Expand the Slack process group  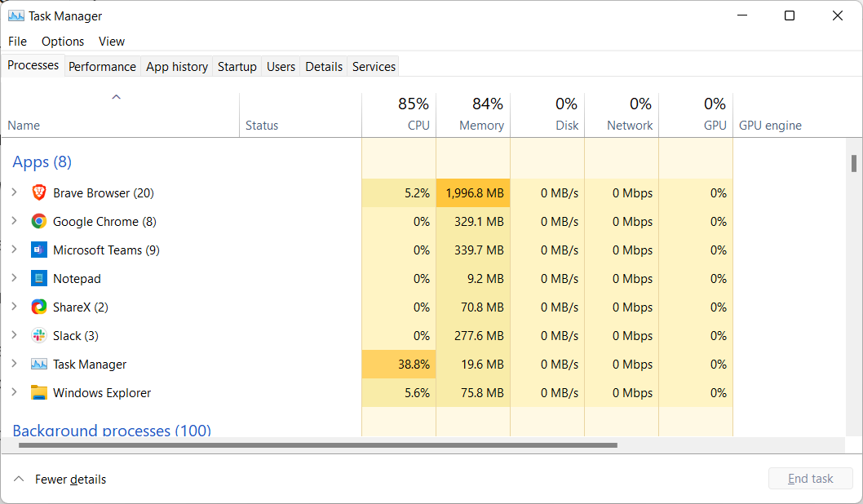[15, 335]
